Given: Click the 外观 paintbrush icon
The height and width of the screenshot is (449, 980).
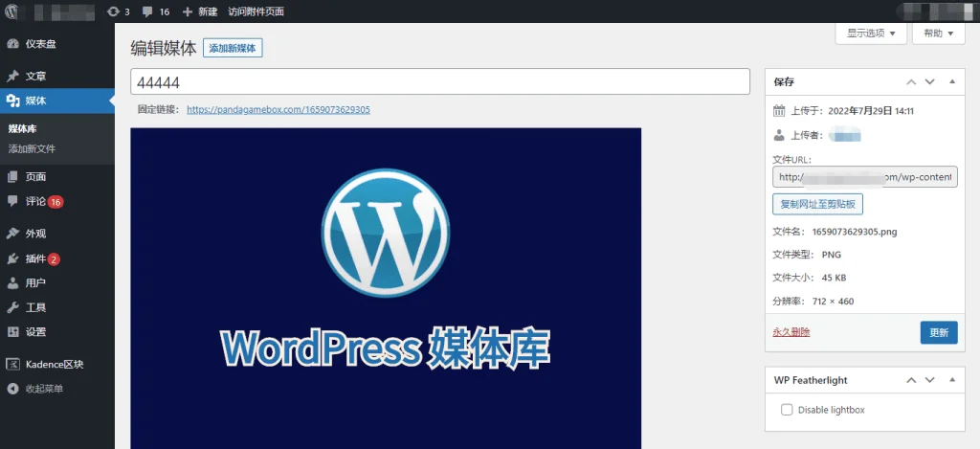Looking at the screenshot, I should tap(12, 234).
